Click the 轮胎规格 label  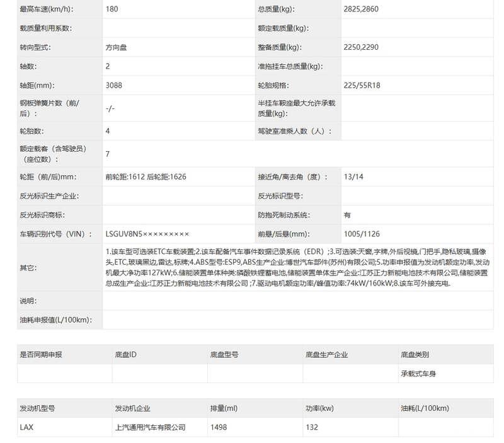pyautogui.click(x=273, y=85)
